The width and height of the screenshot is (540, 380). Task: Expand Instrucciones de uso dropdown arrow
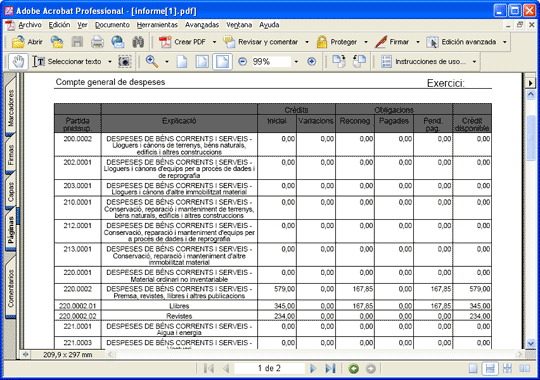474,62
